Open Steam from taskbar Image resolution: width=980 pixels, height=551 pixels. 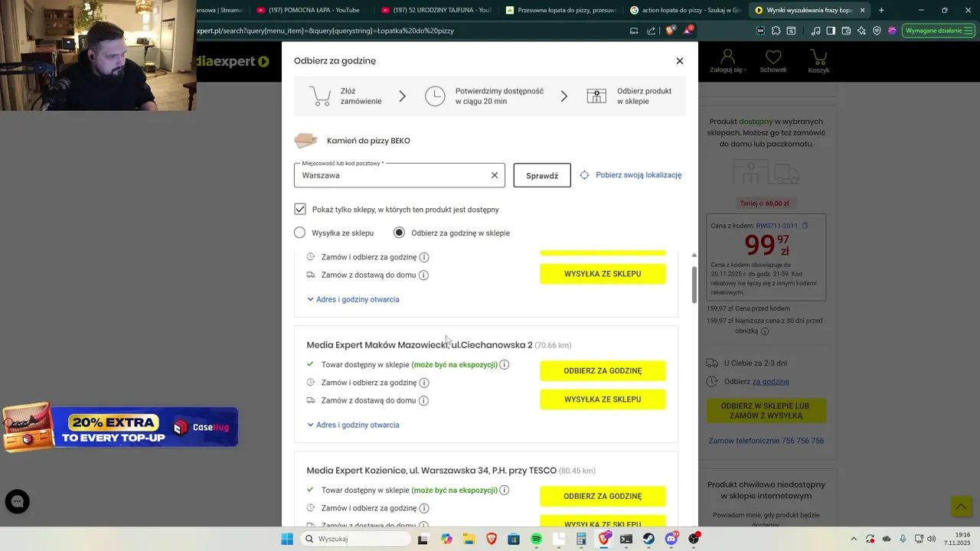pyautogui.click(x=648, y=539)
